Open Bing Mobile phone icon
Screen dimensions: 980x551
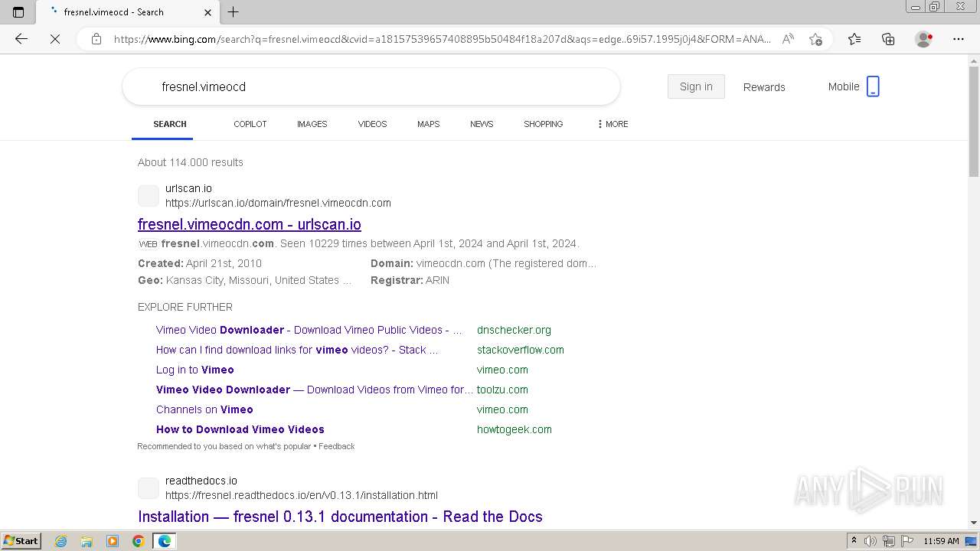873,86
